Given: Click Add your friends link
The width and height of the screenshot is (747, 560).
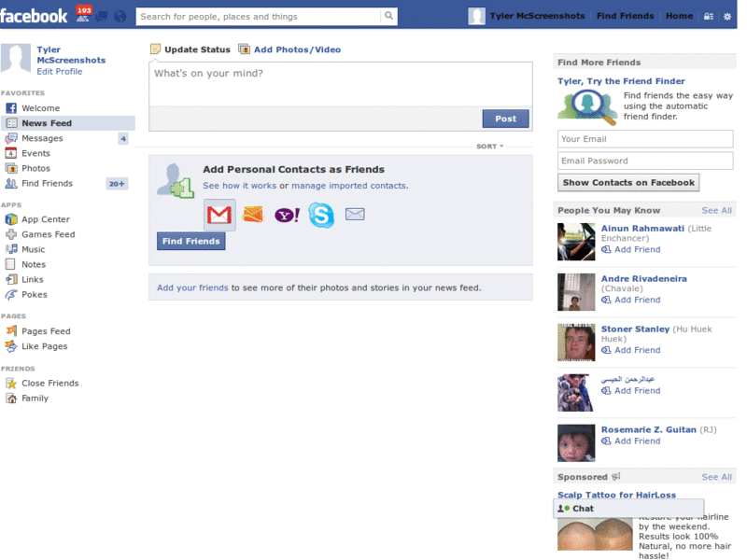Looking at the screenshot, I should pos(192,287).
